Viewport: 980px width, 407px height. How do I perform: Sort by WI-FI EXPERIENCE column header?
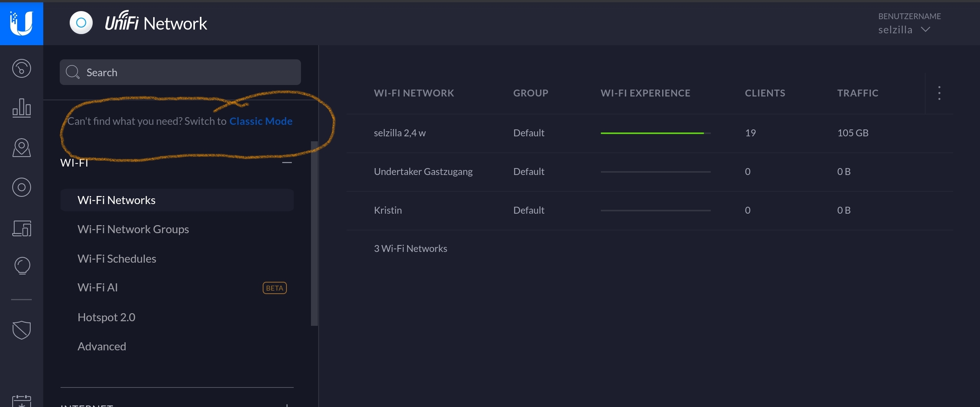pos(646,93)
